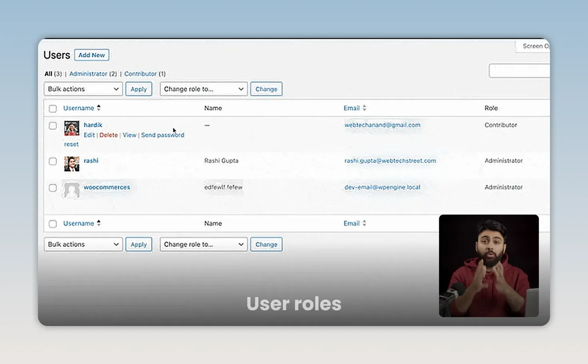Click the top Name column header
588x364 pixels.
(213, 108)
